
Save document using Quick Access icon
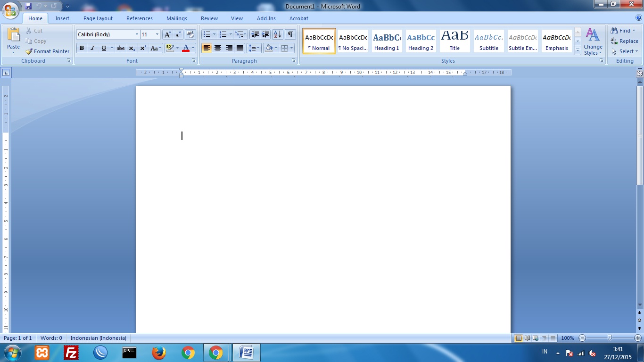(28, 6)
